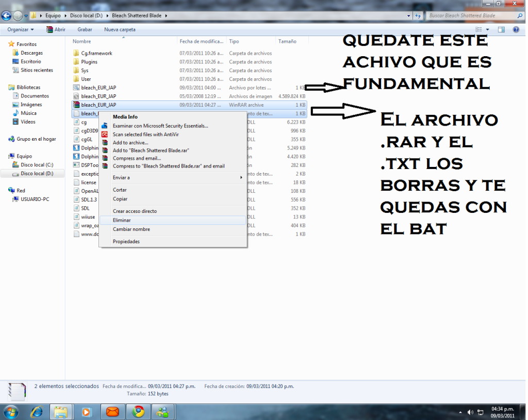This screenshot has width=528, height=420.
Task: Open the Messenger people icon on taskbar
Action: point(162,412)
